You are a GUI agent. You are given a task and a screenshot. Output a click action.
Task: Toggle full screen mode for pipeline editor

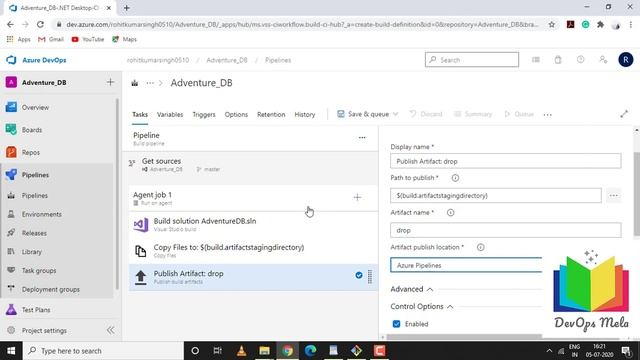(x=624, y=114)
